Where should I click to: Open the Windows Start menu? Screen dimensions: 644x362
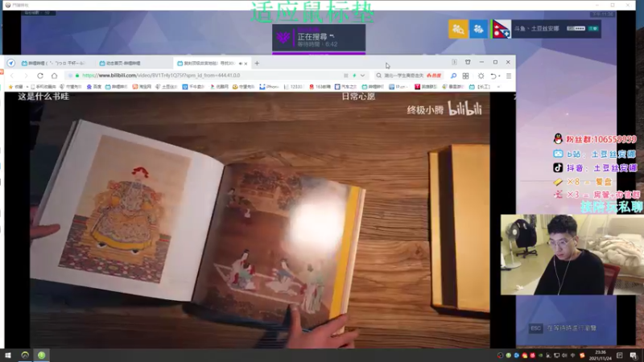[x=8, y=356]
